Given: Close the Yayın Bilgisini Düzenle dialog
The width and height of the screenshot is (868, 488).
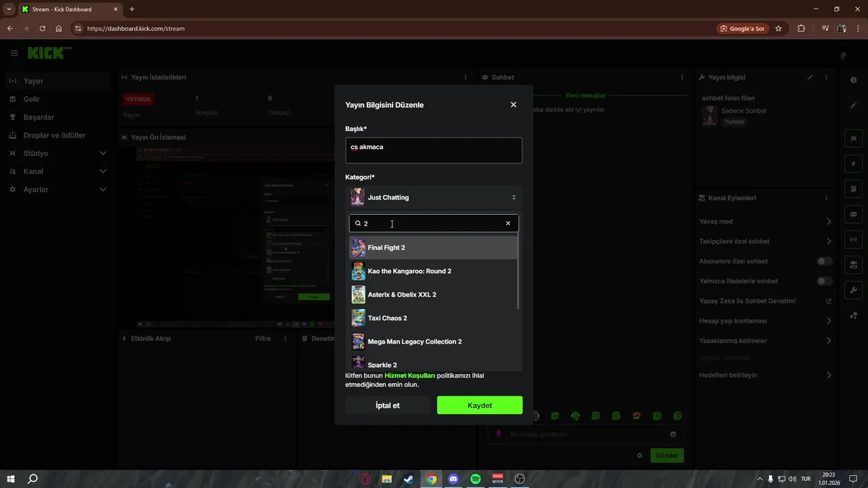Looking at the screenshot, I should (513, 104).
